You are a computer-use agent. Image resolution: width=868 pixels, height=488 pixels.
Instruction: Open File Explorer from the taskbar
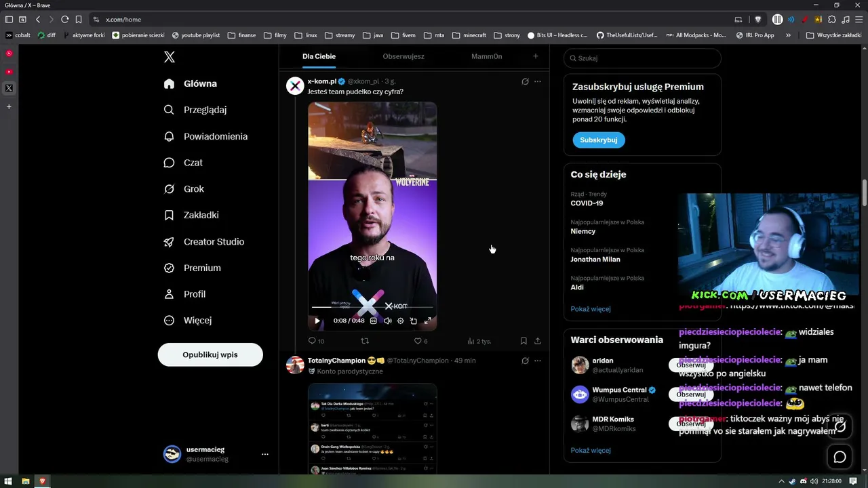pyautogui.click(x=26, y=481)
